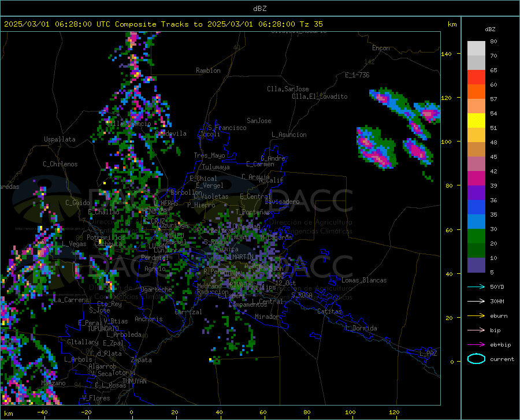Select the bright green 30 dBZ color swatch

pyautogui.click(x=476, y=236)
